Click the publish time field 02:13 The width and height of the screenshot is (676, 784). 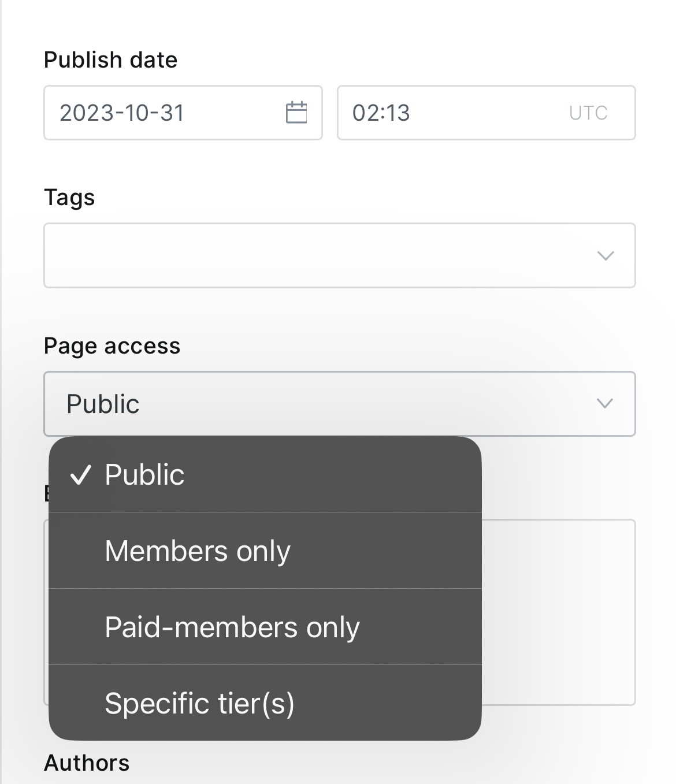(x=486, y=113)
